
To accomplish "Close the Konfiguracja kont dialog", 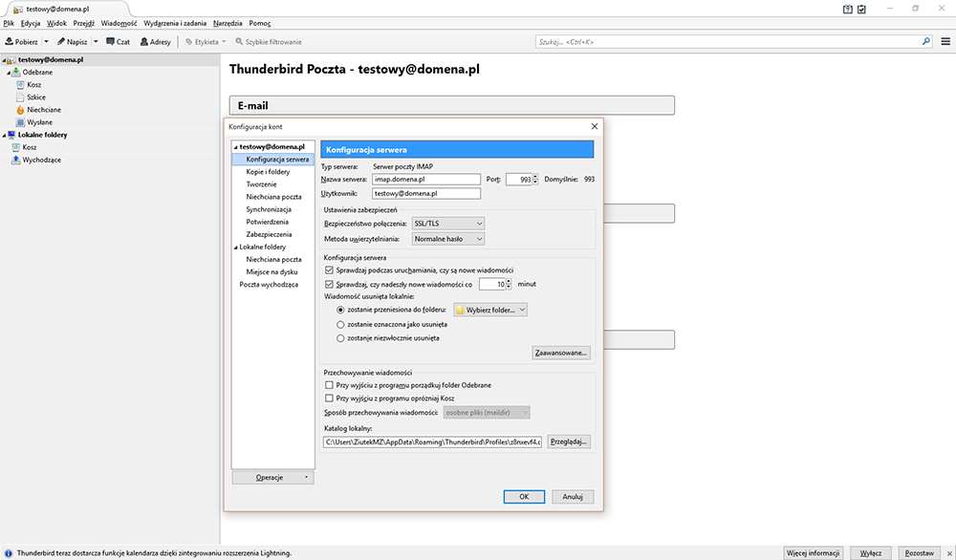I will coord(595,126).
